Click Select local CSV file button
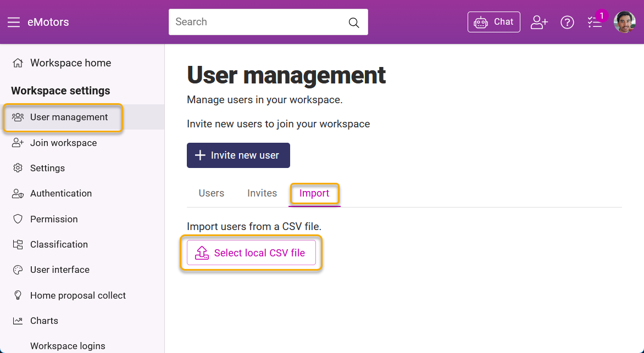Screen dimensions: 644x353 point(251,253)
